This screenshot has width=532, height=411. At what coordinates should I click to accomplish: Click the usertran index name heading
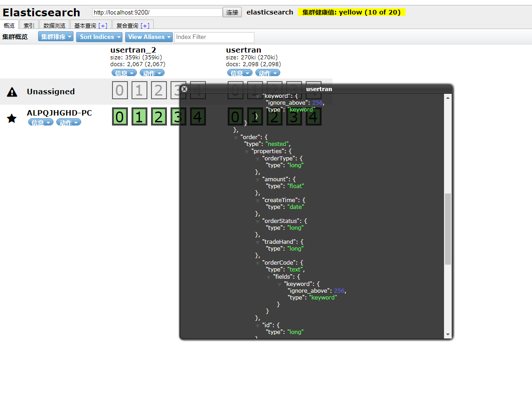pyautogui.click(x=244, y=50)
